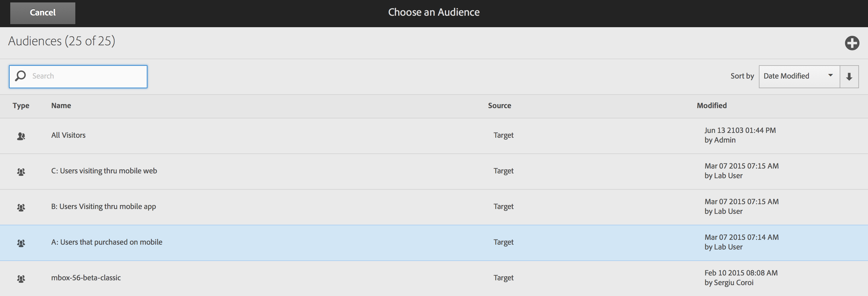This screenshot has height=296, width=868.
Task: Choose C: Users visiting thru mobile web
Action: [x=104, y=171]
